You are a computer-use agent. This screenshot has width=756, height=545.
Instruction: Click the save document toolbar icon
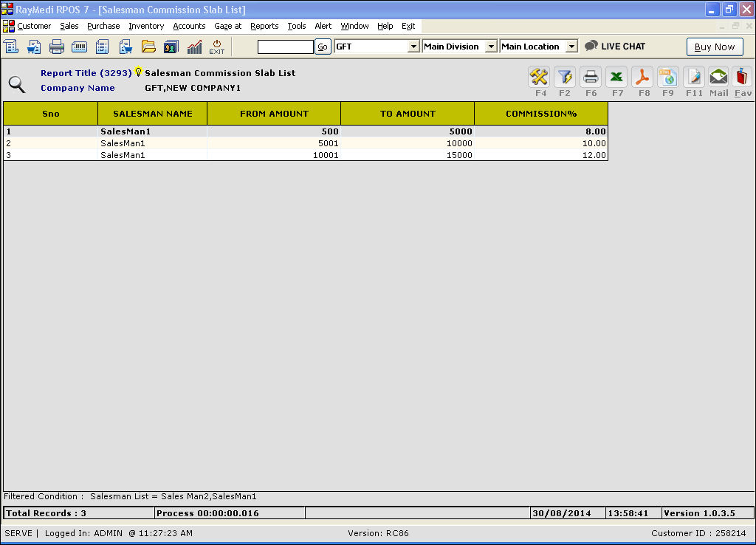point(34,47)
